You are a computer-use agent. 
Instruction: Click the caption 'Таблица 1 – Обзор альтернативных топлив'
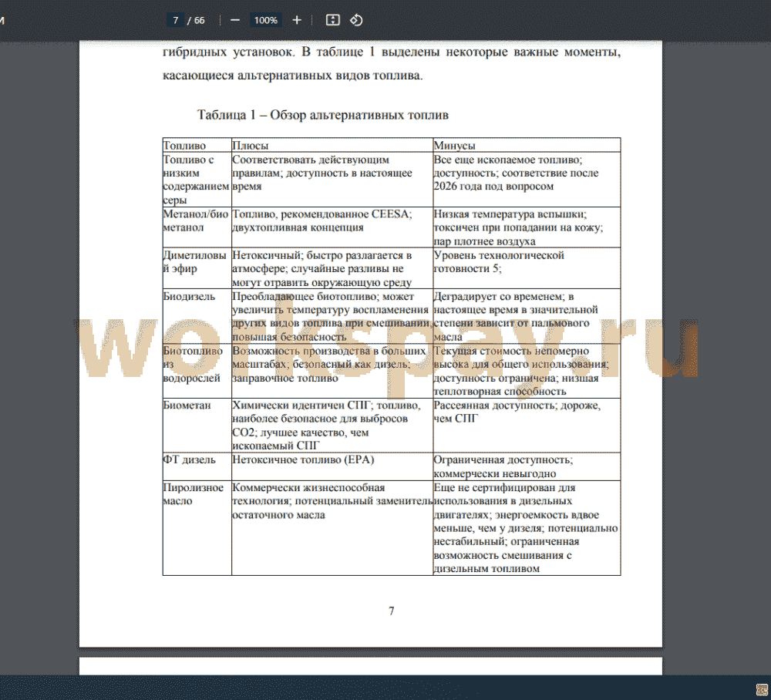322,115
